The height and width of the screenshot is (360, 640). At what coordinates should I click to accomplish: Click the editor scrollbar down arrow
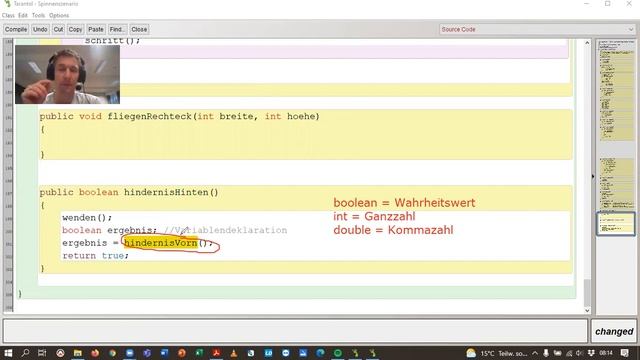587,310
